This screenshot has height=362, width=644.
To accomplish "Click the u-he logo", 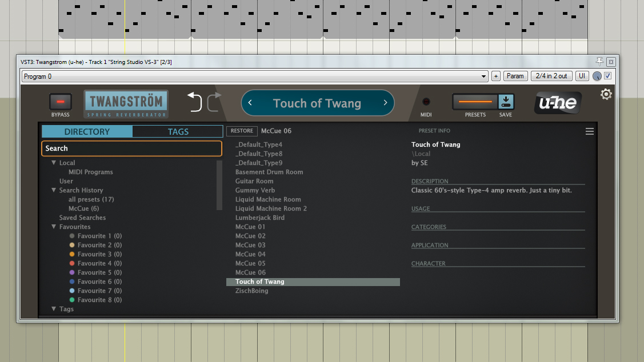I will 558,103.
